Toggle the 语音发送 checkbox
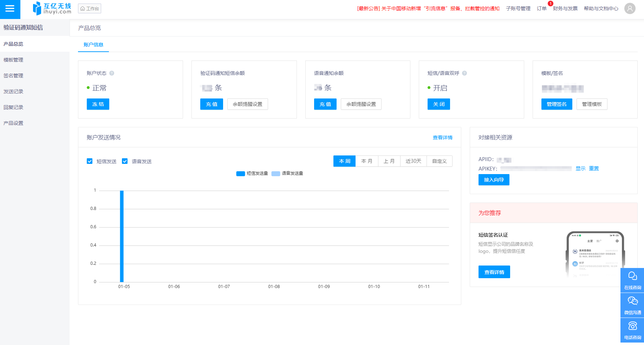 tap(125, 161)
